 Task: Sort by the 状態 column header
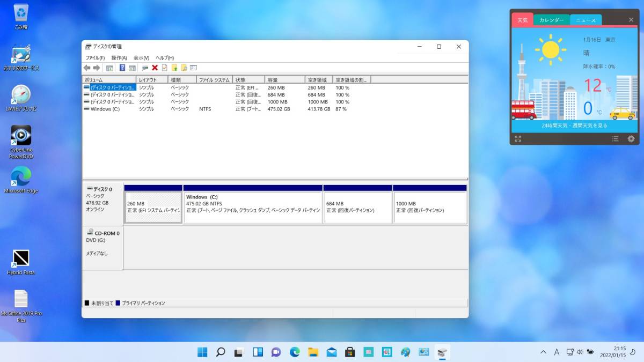tap(248, 80)
